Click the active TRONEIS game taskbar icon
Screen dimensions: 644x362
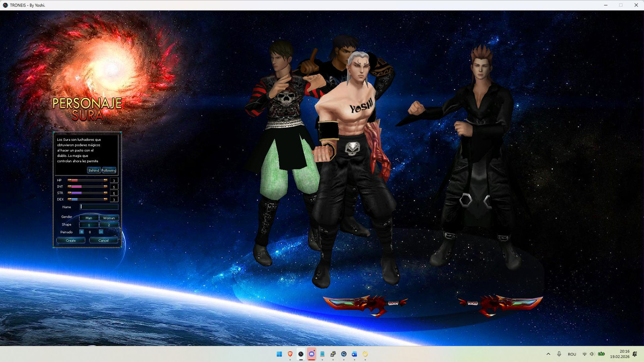point(301,354)
